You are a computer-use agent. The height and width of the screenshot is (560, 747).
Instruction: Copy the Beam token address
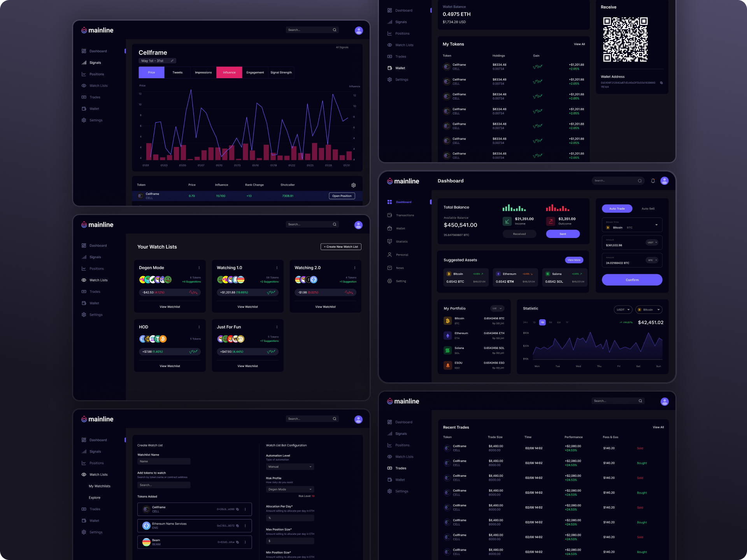point(237,542)
